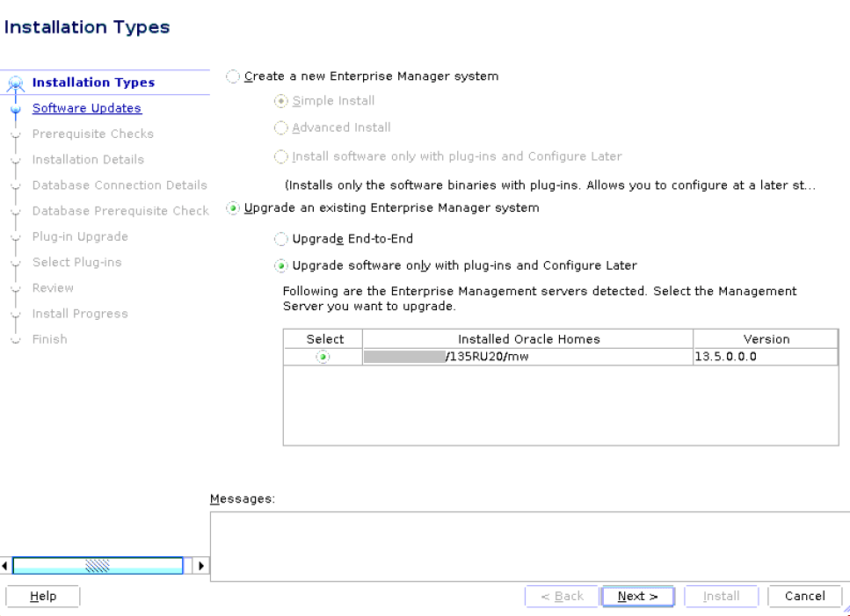Click the Help button

tap(43, 596)
